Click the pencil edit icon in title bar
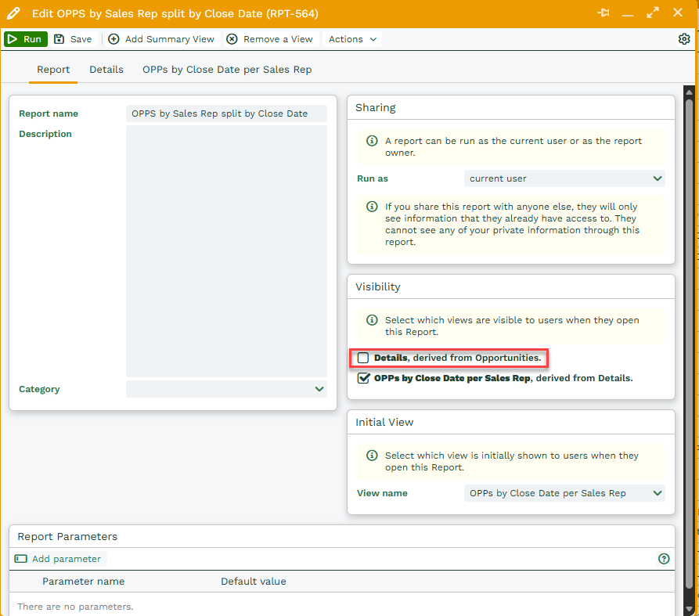The height and width of the screenshot is (616, 699). pyautogui.click(x=13, y=14)
